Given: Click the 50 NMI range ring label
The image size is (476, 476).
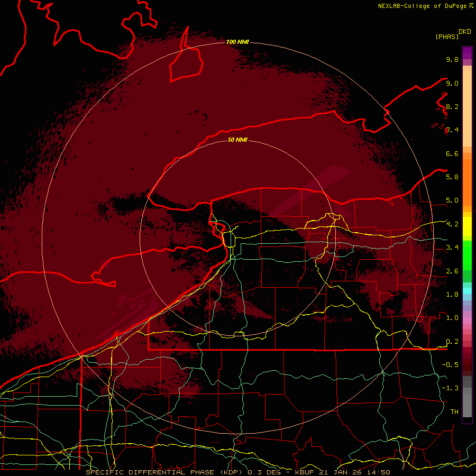Looking at the screenshot, I should coord(237,140).
